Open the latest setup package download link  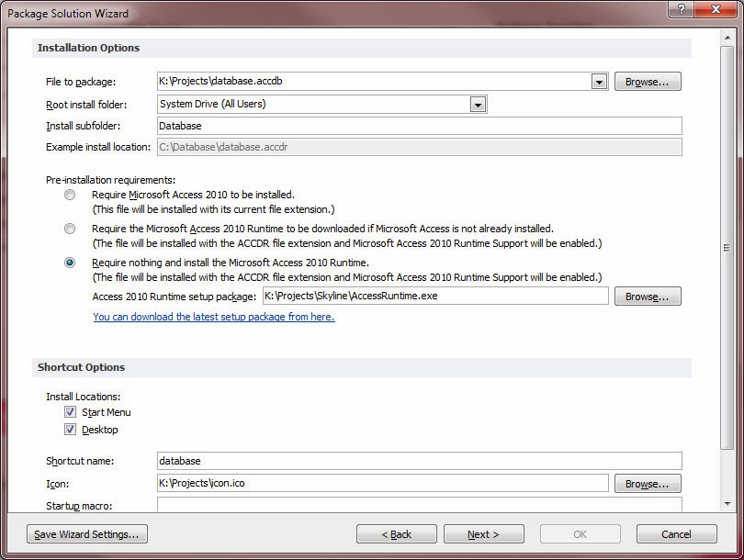[x=212, y=317]
